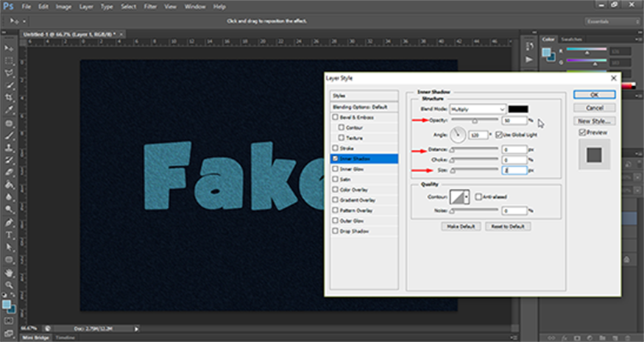Click the foreground color swatch in the toolbar
This screenshot has height=342, width=644.
(6, 303)
